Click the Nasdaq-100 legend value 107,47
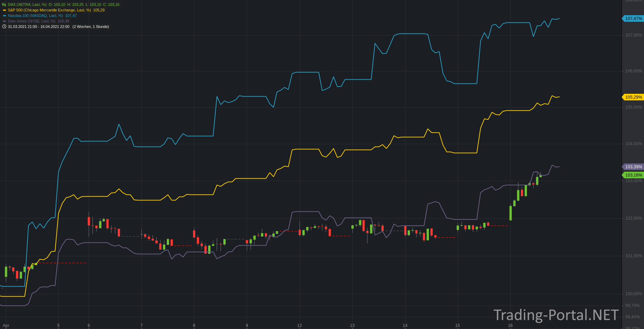The width and height of the screenshot is (644, 329). coord(71,16)
